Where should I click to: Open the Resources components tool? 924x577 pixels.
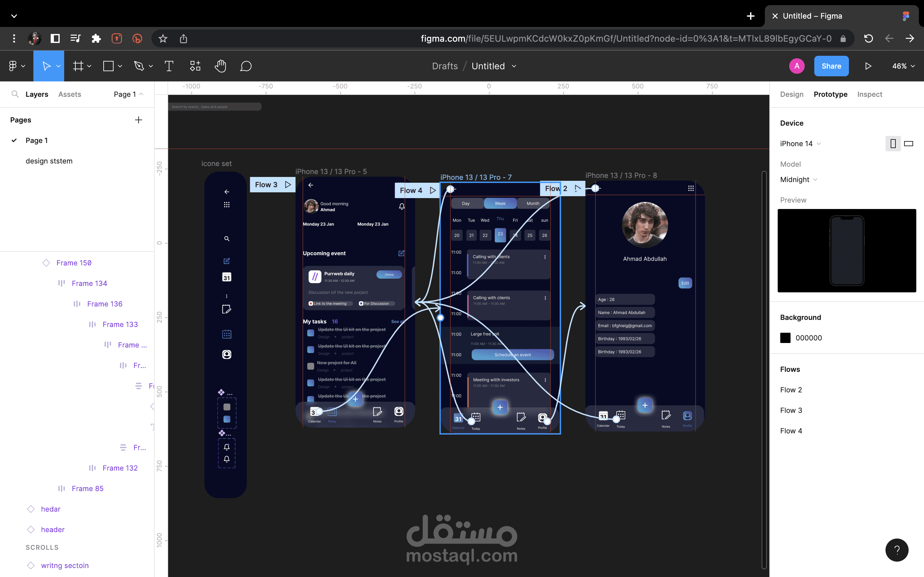pos(195,66)
